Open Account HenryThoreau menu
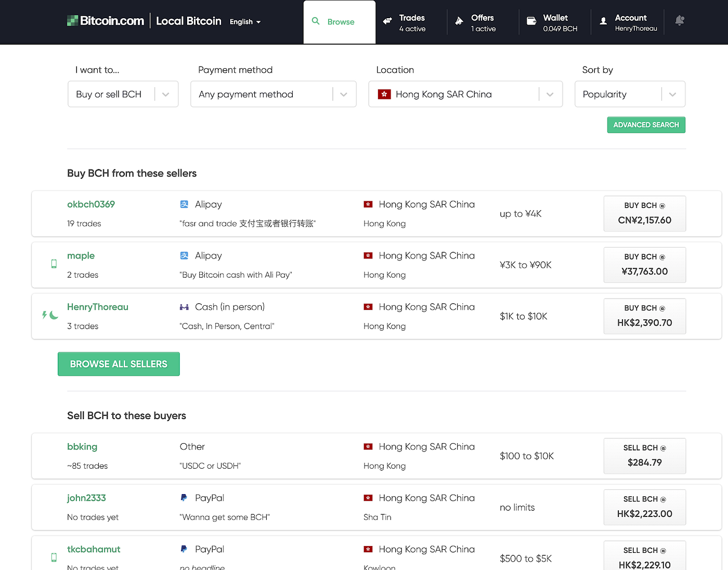This screenshot has height=570, width=728. [629, 22]
